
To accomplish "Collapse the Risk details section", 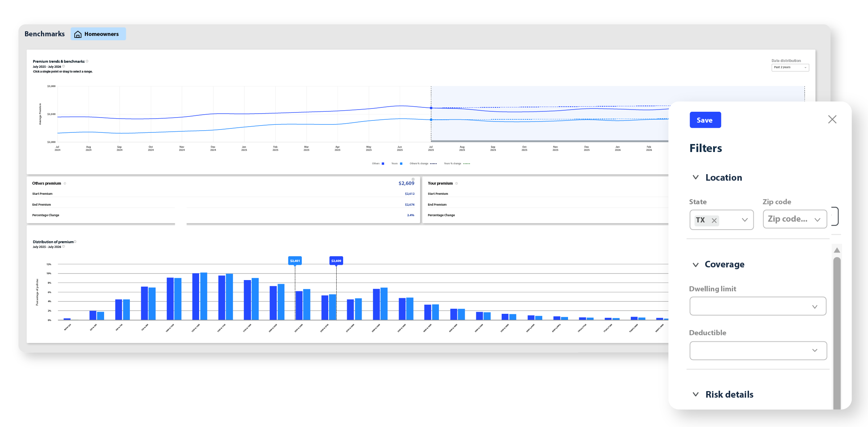I will pyautogui.click(x=696, y=394).
